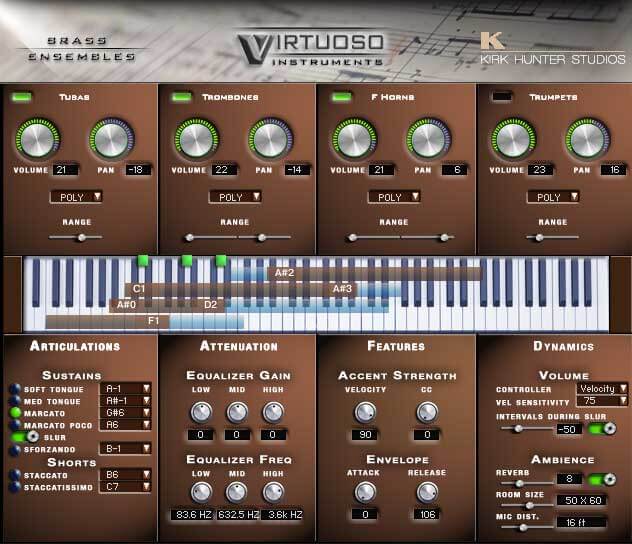Click the Equalizer Gain mid knob
632x544 pixels.
(237, 412)
